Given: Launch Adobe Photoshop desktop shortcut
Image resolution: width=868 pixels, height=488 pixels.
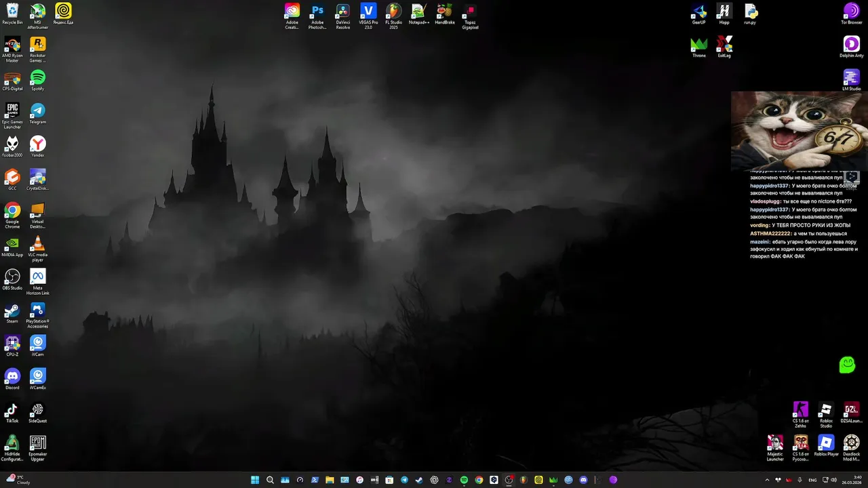Looking at the screenshot, I should point(317,16).
